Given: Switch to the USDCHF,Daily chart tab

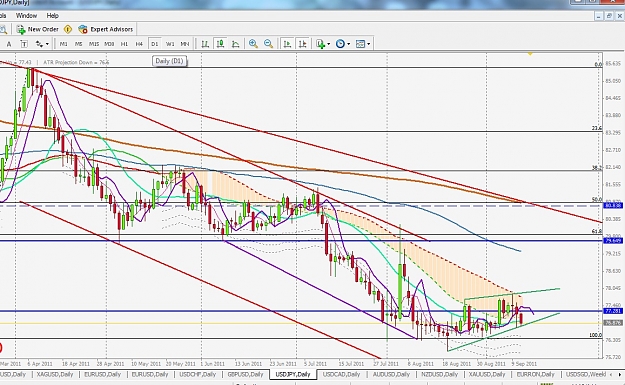Looking at the screenshot, I should click(x=198, y=375).
